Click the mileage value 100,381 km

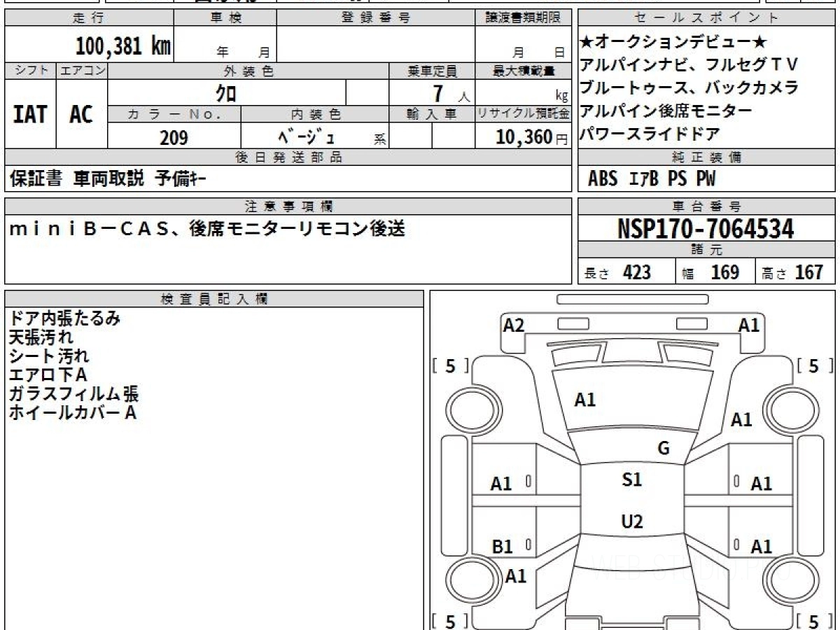point(123,45)
